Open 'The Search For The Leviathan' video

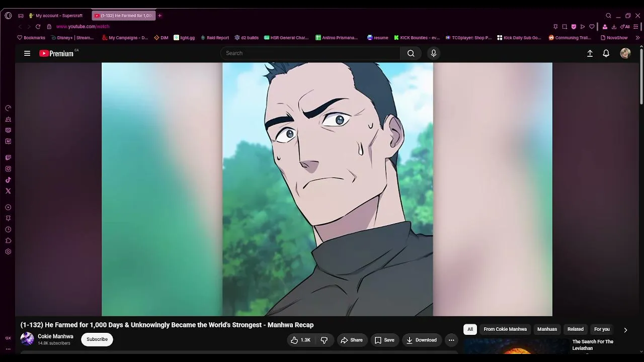point(593,345)
